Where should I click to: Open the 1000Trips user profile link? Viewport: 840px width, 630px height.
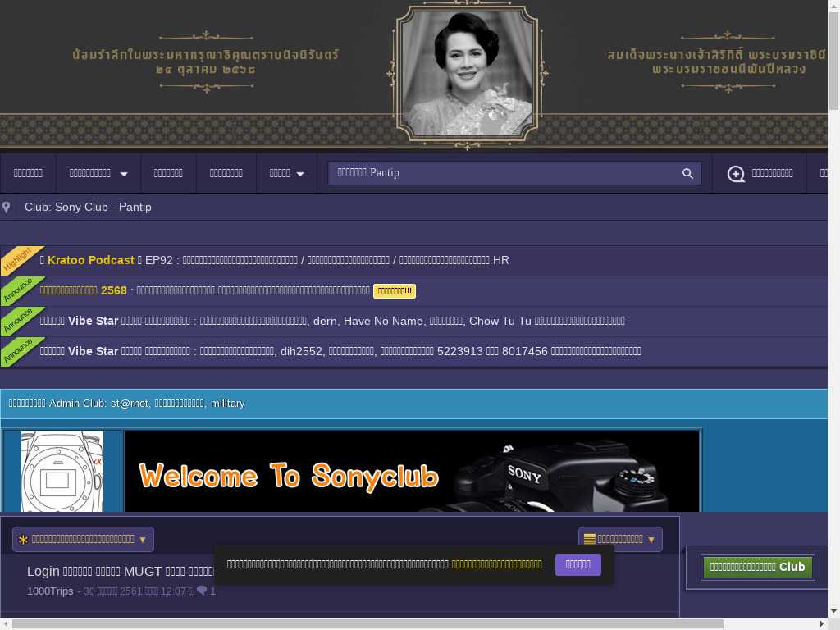(x=50, y=591)
